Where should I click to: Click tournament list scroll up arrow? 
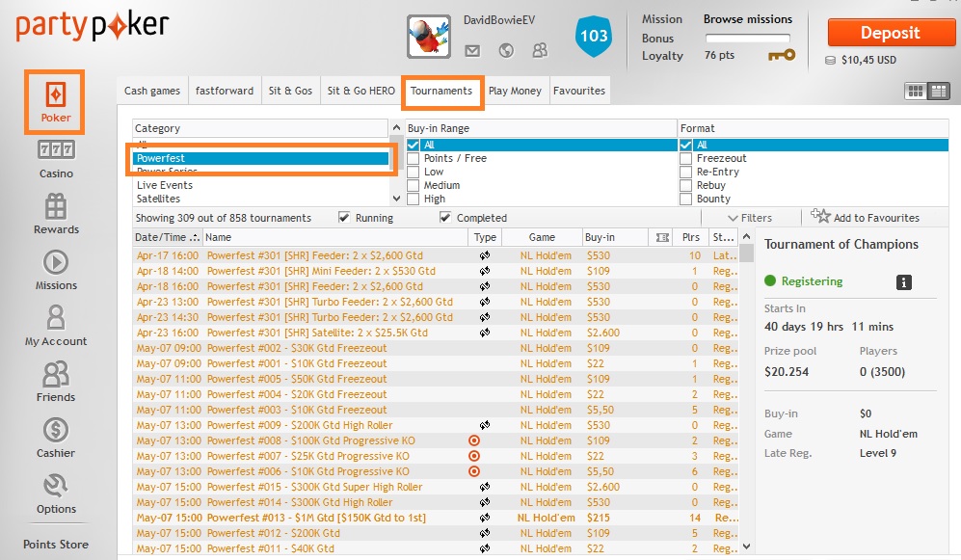click(x=746, y=236)
